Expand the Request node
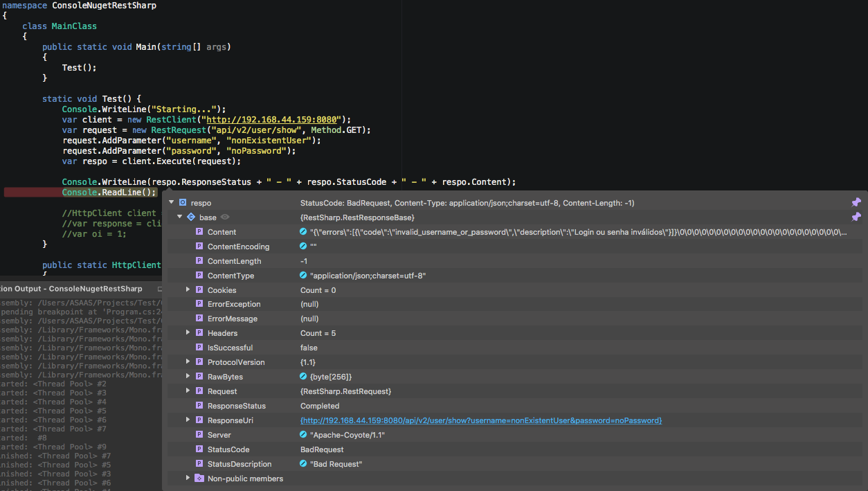This screenshot has height=491, width=868. 188,391
